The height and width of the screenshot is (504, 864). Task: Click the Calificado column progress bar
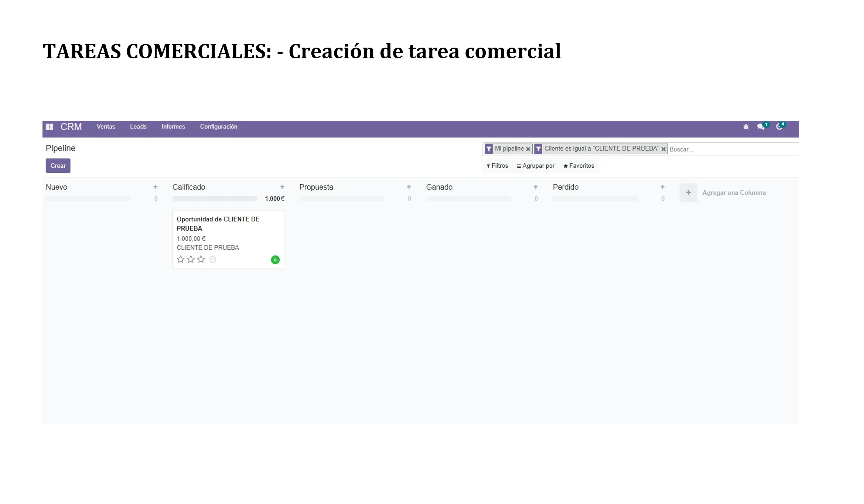click(x=215, y=199)
